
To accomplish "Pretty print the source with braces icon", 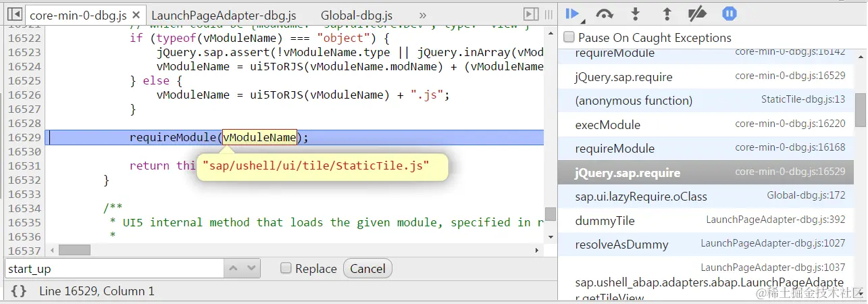I will (x=19, y=291).
